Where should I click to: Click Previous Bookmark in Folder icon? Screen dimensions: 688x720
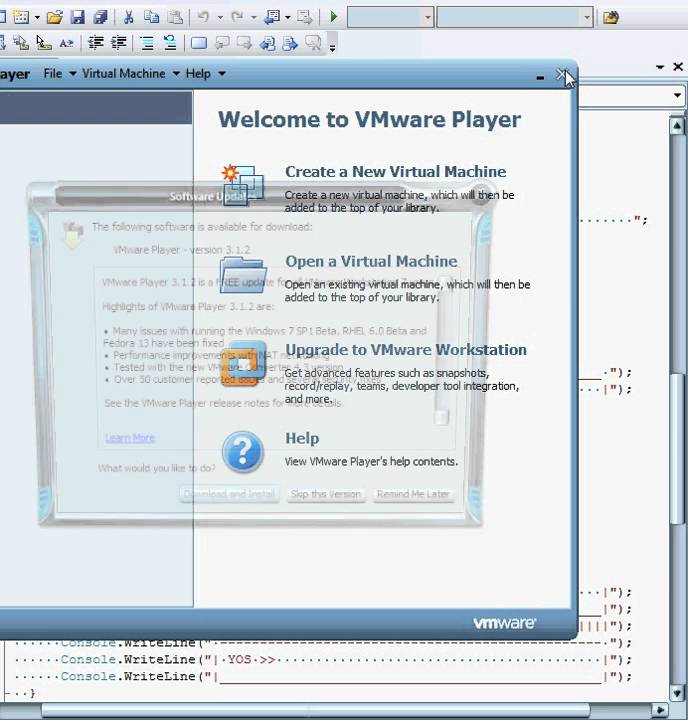point(267,43)
